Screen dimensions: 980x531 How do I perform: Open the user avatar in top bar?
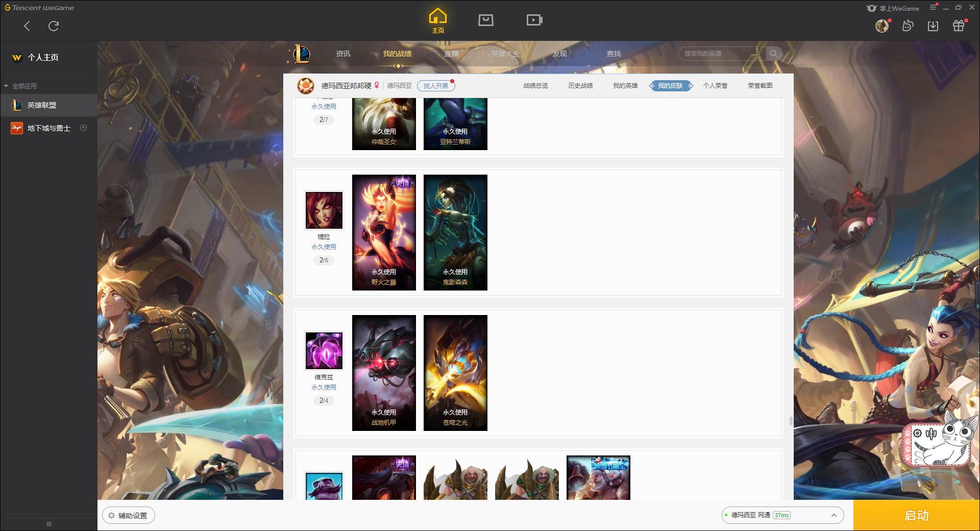click(882, 26)
